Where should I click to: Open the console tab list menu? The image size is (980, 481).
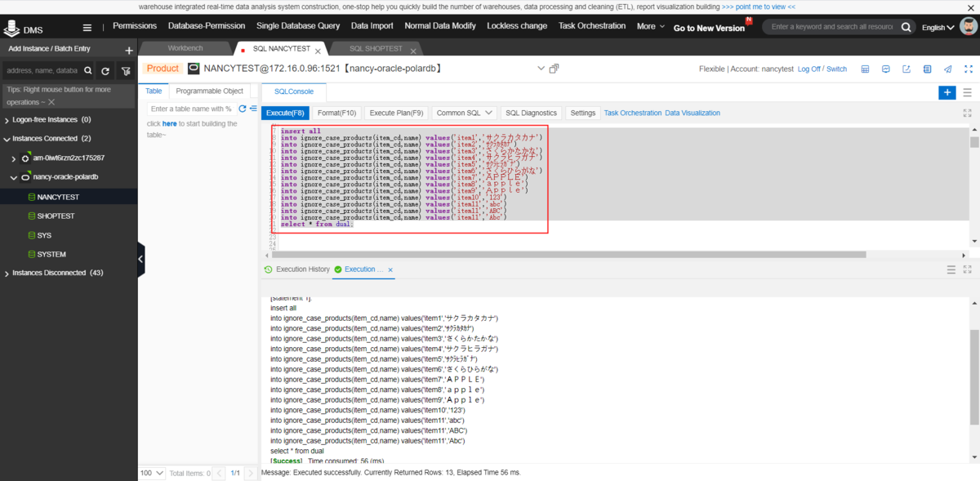click(x=968, y=92)
